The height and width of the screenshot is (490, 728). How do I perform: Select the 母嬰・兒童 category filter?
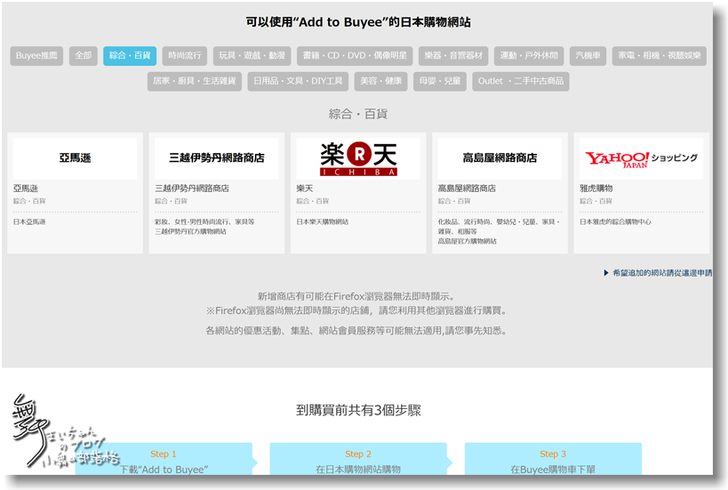pyautogui.click(x=440, y=81)
